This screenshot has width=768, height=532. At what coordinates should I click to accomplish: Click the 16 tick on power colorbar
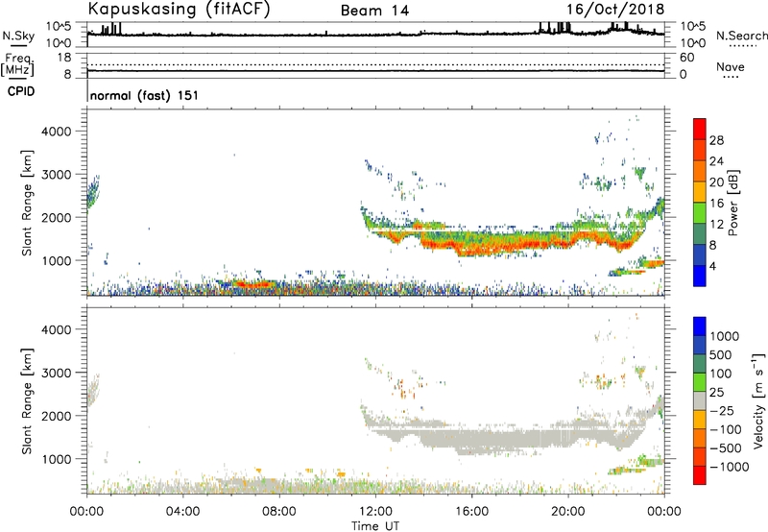click(x=716, y=204)
